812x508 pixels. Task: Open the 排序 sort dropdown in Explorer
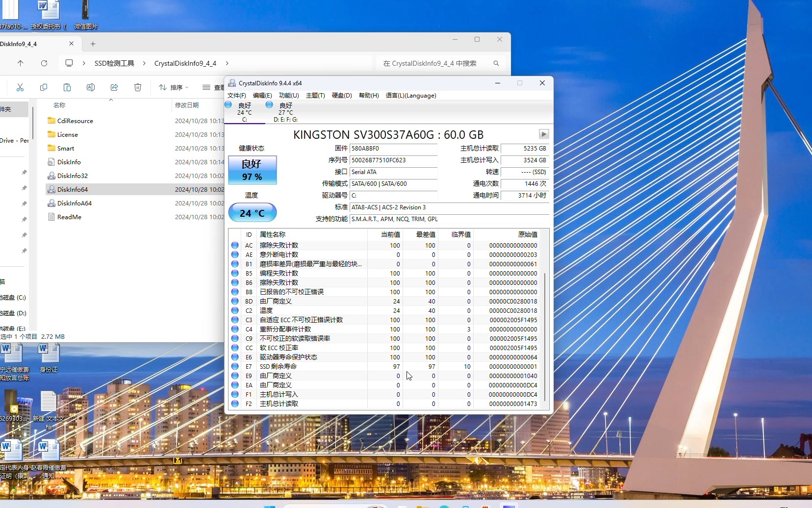coord(174,87)
